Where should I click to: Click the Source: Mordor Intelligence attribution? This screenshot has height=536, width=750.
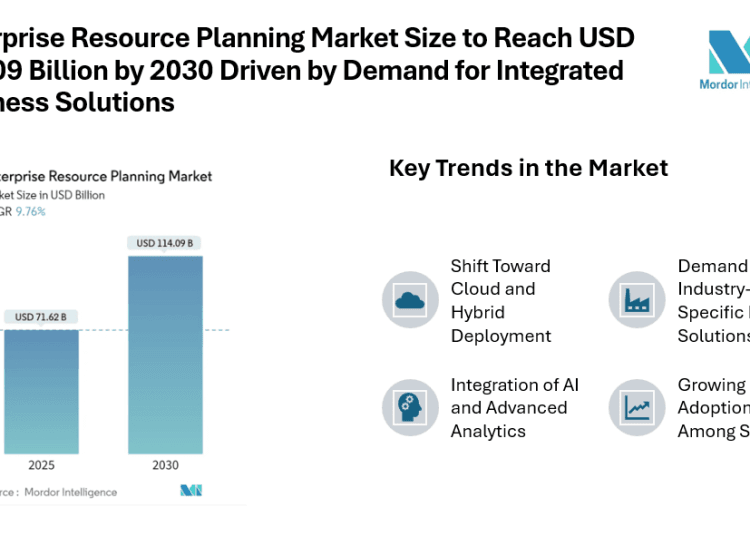(x=60, y=492)
